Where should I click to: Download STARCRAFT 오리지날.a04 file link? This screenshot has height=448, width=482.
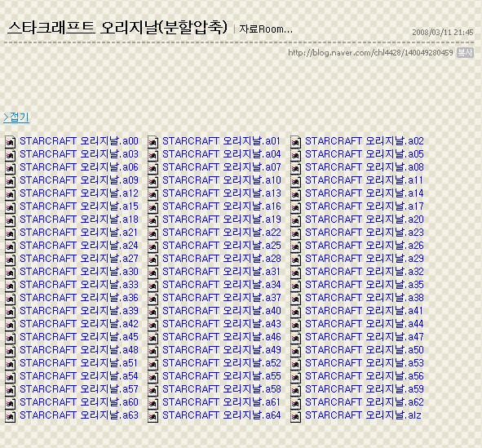[x=222, y=153]
